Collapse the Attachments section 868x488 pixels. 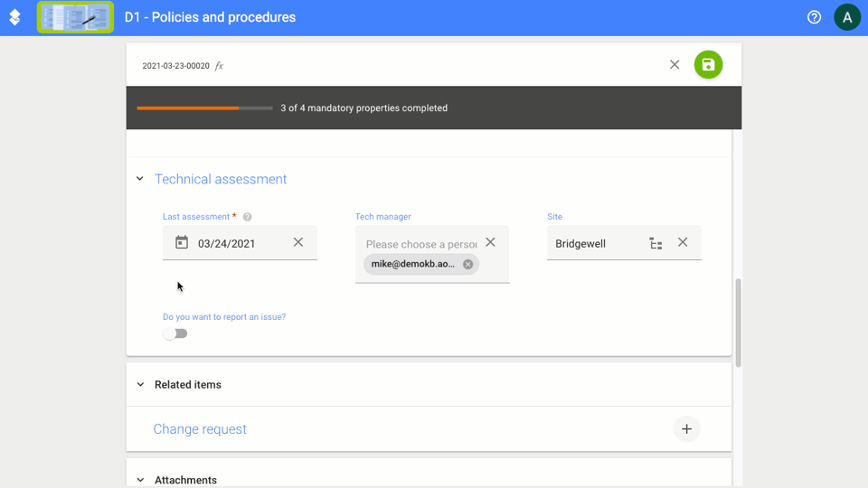[141, 480]
